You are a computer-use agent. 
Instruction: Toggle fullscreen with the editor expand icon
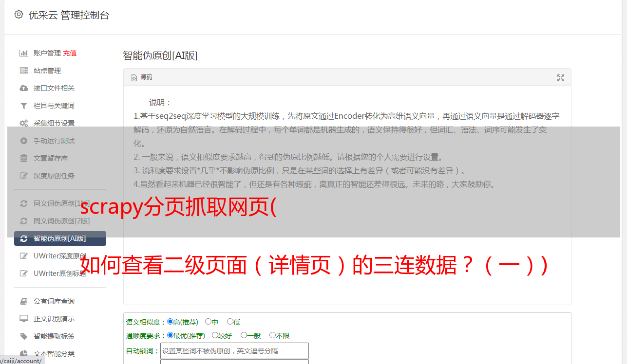pyautogui.click(x=561, y=78)
